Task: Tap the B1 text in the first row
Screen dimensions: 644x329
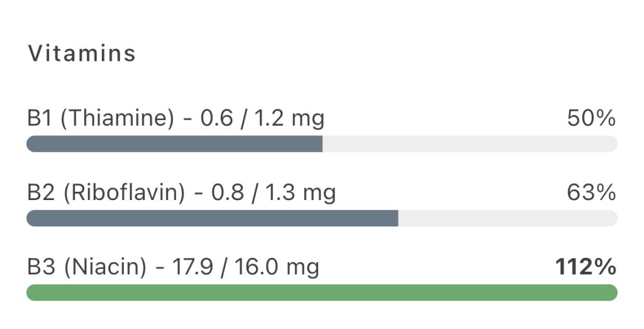Action: click(40, 119)
